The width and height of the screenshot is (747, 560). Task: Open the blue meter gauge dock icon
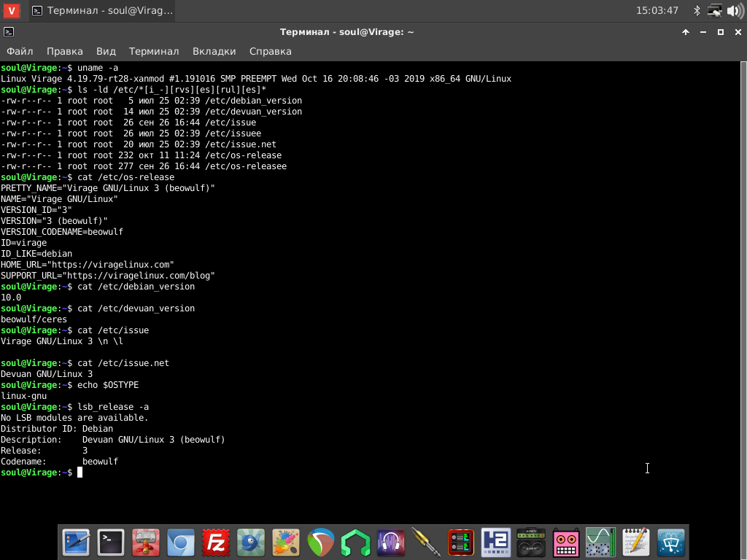coord(671,542)
